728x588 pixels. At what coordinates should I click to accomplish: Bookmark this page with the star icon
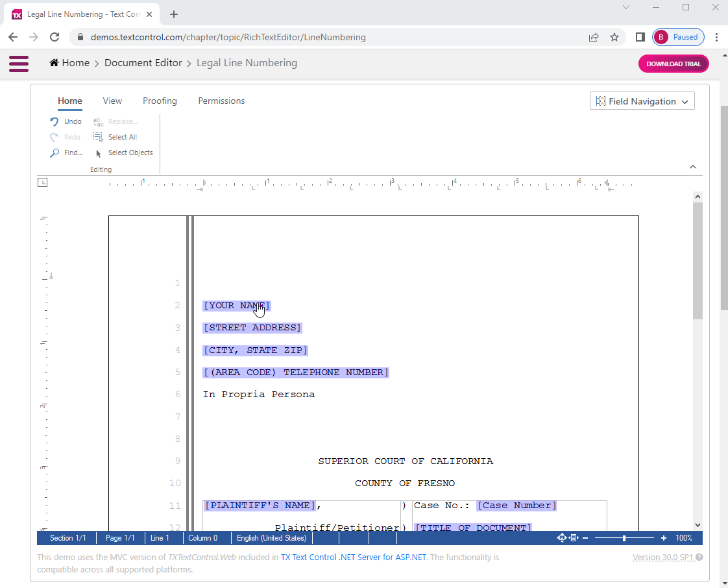click(614, 37)
